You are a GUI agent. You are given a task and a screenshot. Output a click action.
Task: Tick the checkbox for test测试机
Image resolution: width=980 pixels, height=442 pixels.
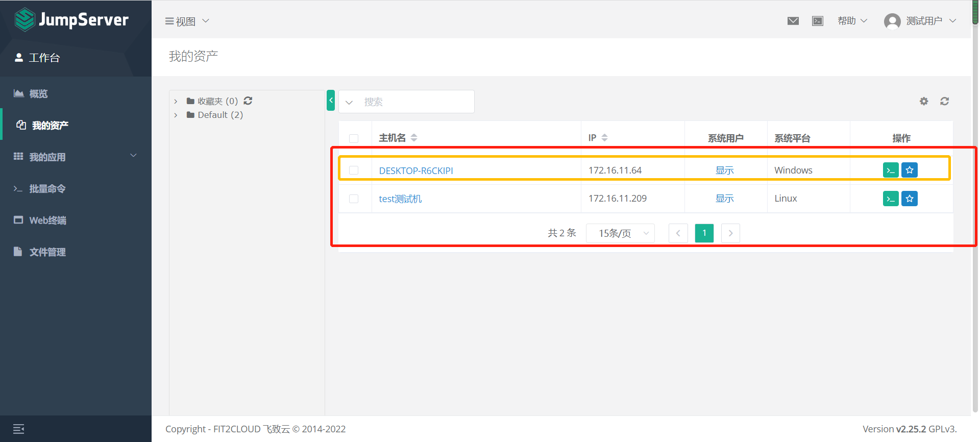pyautogui.click(x=354, y=199)
